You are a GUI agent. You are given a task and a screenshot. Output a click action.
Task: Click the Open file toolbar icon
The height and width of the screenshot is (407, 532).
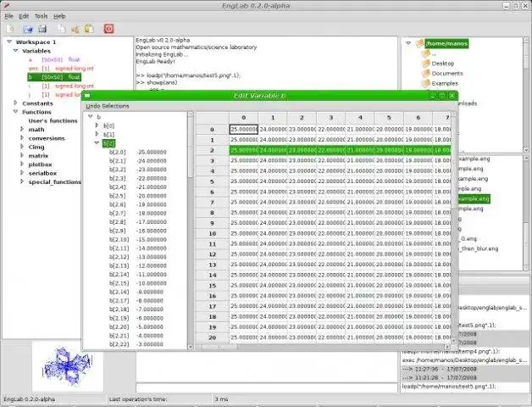point(28,29)
